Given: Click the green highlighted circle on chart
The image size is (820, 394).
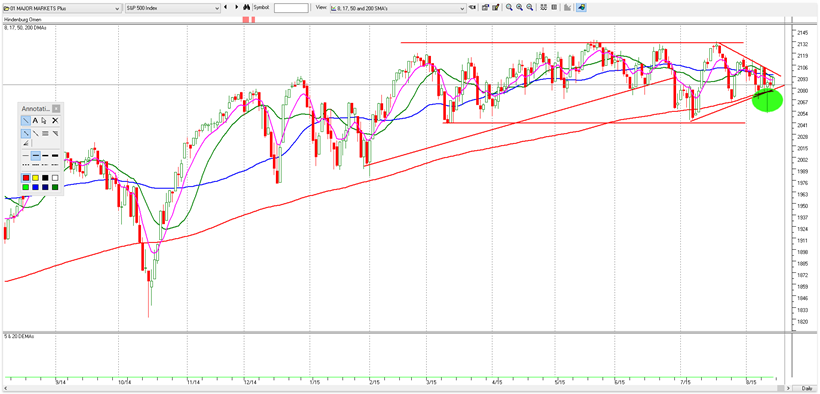Looking at the screenshot, I should 767,100.
